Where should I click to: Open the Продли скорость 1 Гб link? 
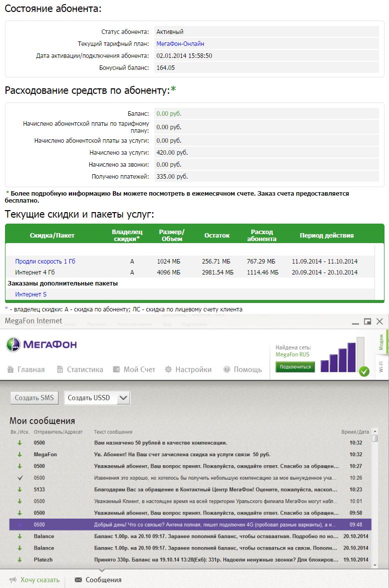pyautogui.click(x=45, y=262)
